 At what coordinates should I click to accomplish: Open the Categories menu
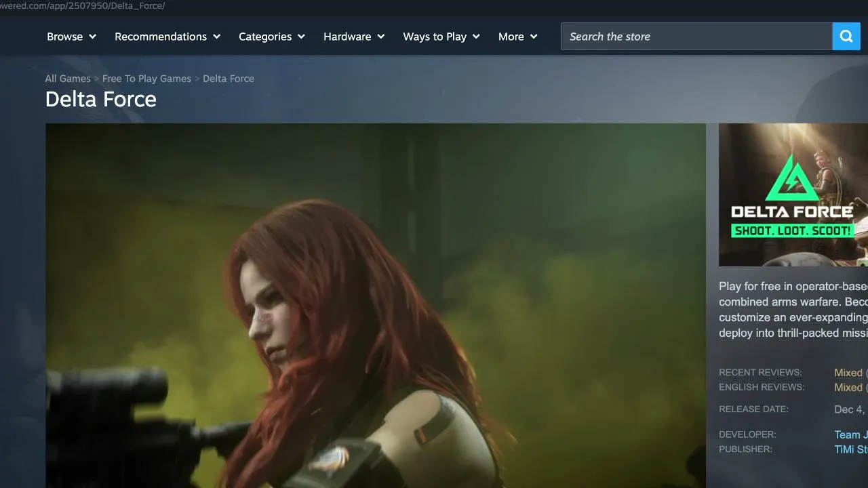pos(272,37)
